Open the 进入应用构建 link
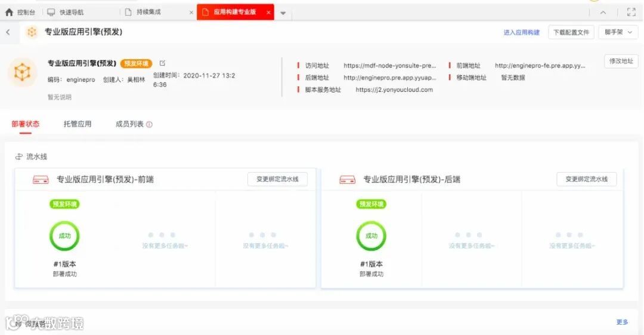Screen dimensions: 644x335 click(x=522, y=32)
